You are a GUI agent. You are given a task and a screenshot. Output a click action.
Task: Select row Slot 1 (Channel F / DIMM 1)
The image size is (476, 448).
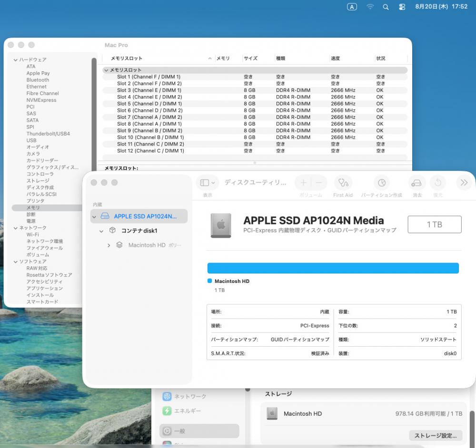coord(255,77)
